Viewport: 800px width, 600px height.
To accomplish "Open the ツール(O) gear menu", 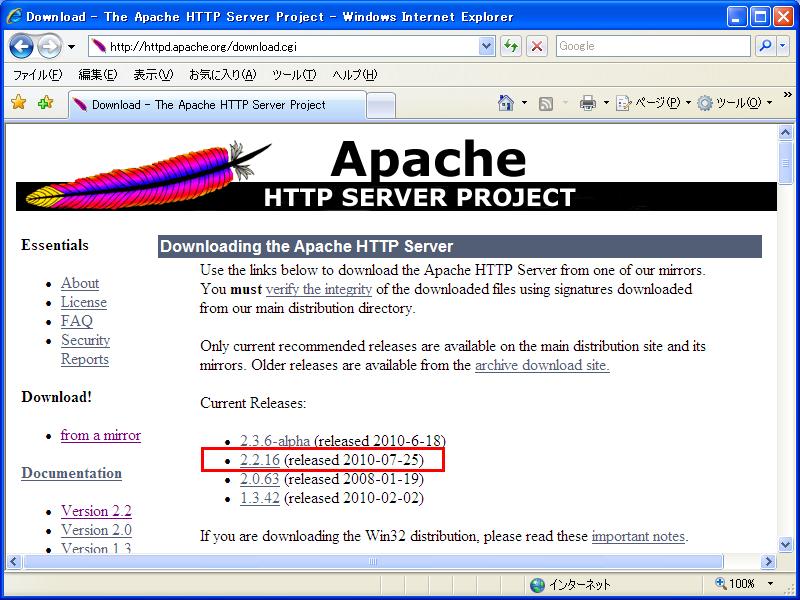I will [x=735, y=104].
